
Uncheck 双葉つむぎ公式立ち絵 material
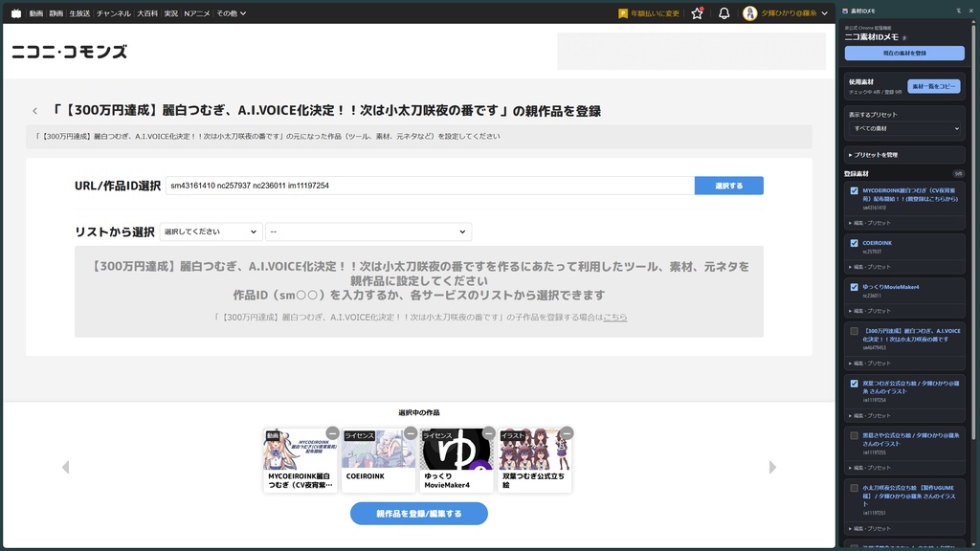click(855, 384)
